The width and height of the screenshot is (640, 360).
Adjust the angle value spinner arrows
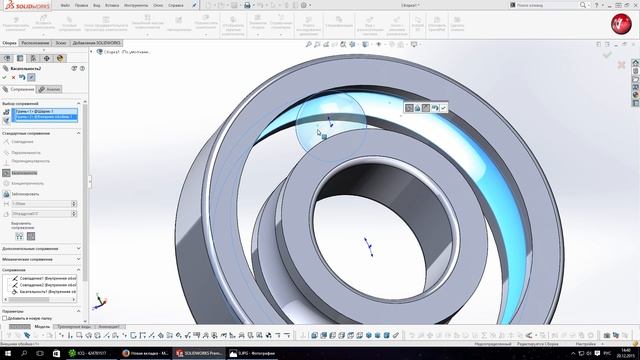pyautogui.click(x=74, y=213)
